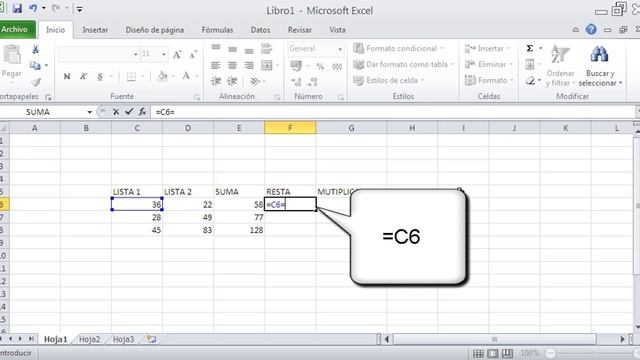
Task: Open the font size dropdown
Action: click(164, 54)
